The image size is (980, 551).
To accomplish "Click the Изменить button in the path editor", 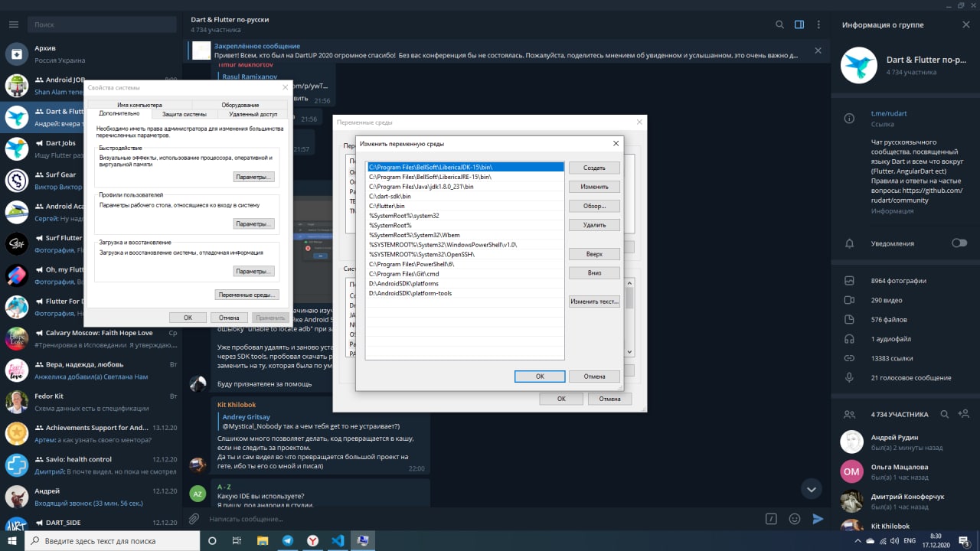I will (x=594, y=187).
